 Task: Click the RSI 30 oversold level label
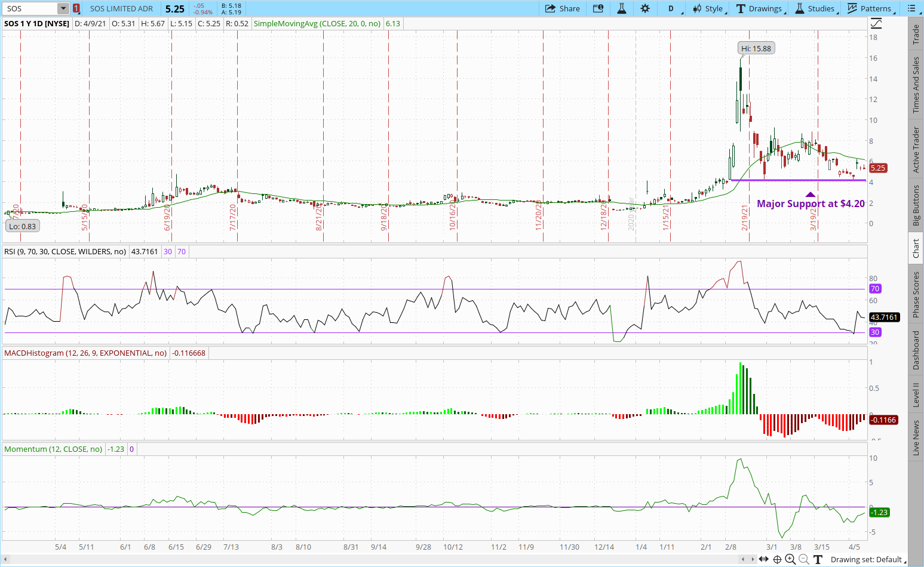coord(875,332)
